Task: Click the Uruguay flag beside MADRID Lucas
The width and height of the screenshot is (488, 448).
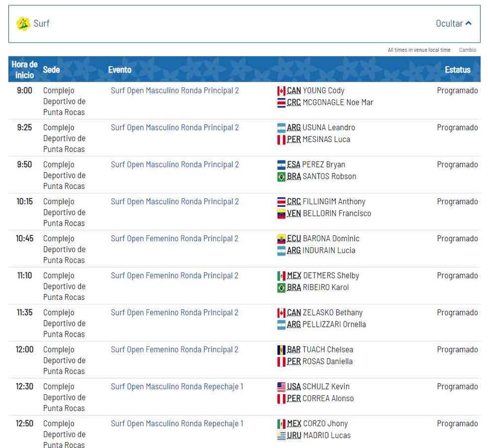Action: coord(281,436)
